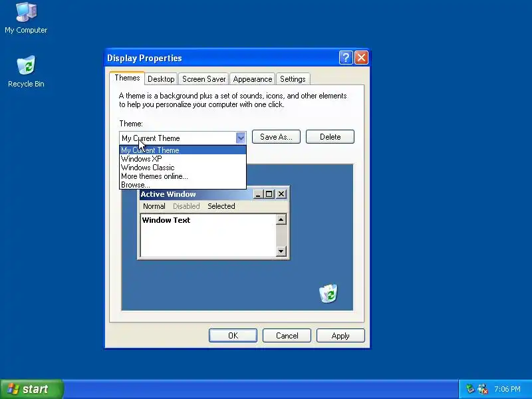Click the Normal preview menu item
Screen dimensions: 532x399
point(154,206)
